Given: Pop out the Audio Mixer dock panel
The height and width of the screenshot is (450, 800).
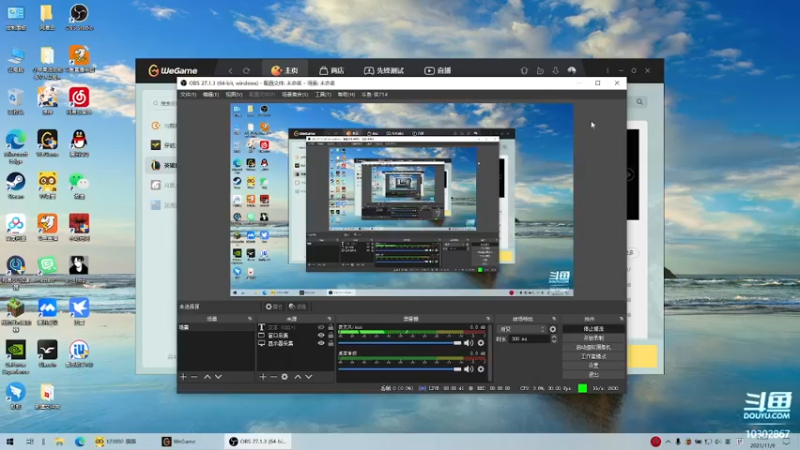Looking at the screenshot, I should click(x=488, y=319).
